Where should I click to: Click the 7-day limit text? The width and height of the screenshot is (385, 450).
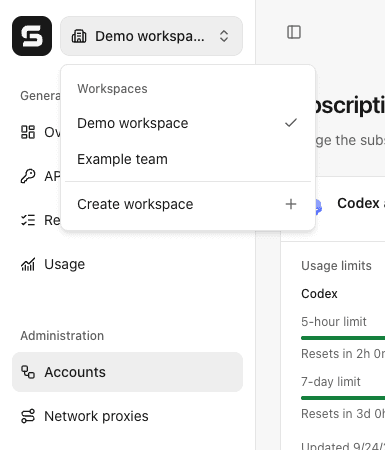tap(331, 382)
